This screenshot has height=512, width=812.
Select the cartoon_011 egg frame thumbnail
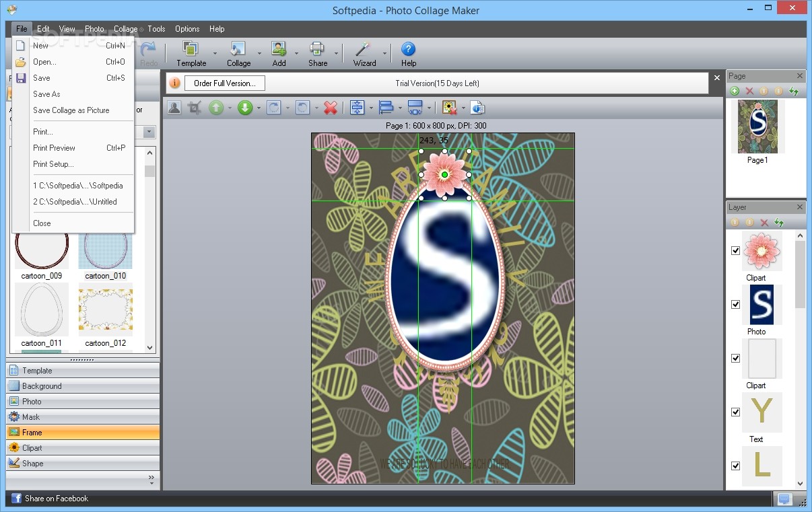point(42,309)
